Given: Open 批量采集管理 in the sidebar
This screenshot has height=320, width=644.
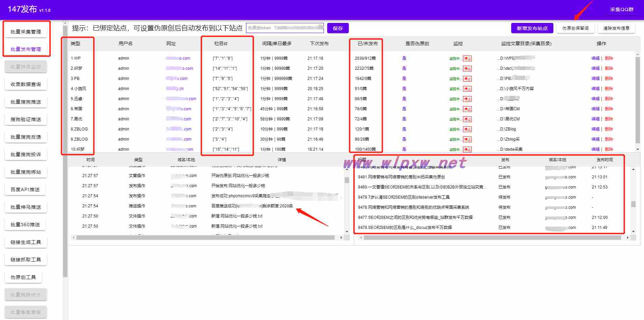Looking at the screenshot, I should (x=26, y=32).
